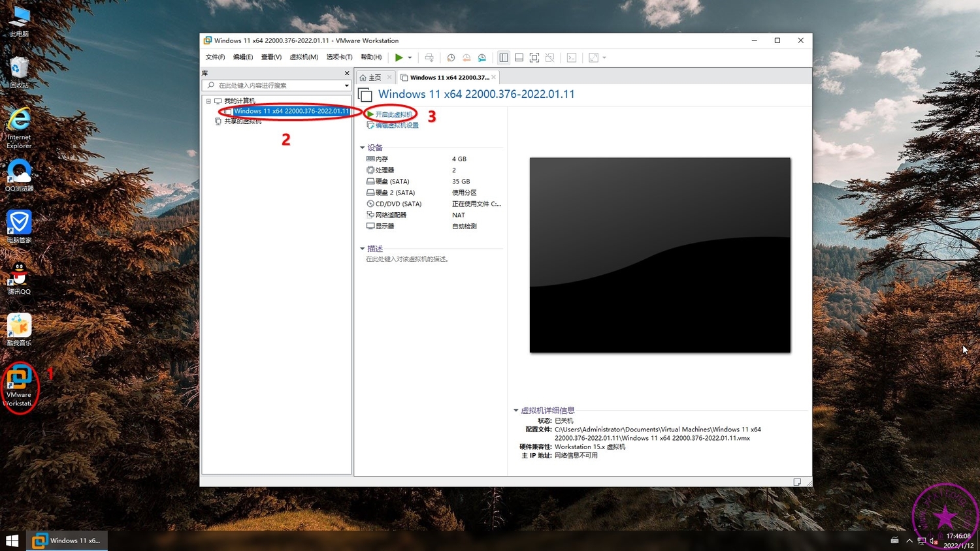
Task: Click the stretch guest display icon
Action: [593, 57]
